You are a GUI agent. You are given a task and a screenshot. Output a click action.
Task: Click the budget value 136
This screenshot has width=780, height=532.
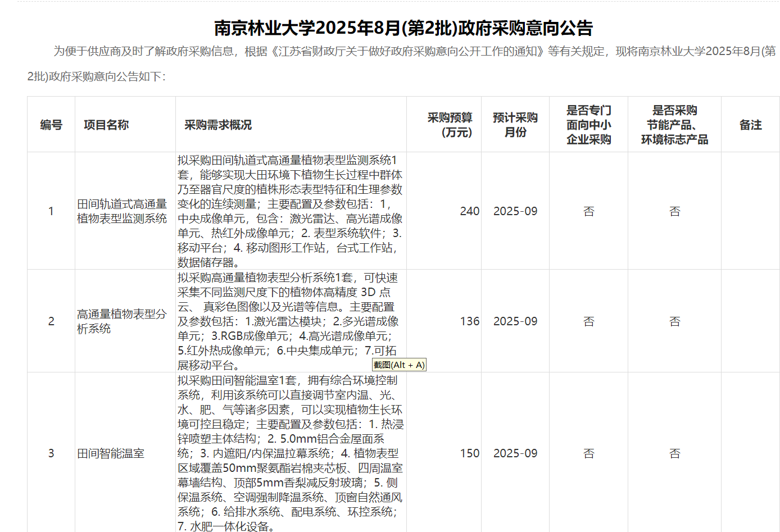pyautogui.click(x=470, y=321)
